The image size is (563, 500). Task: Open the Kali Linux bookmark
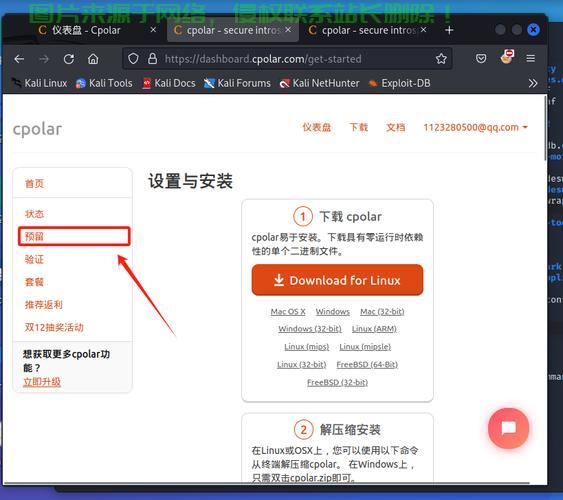[40, 83]
